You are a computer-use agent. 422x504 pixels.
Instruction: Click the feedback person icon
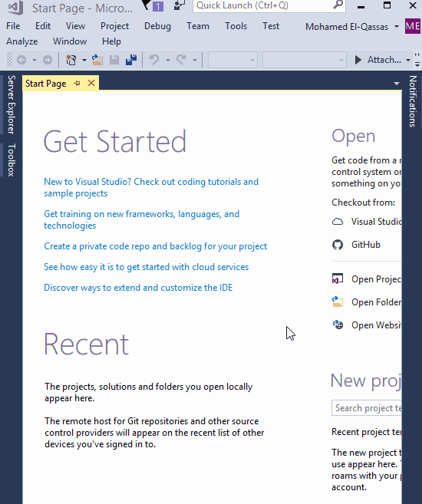coord(179,5)
